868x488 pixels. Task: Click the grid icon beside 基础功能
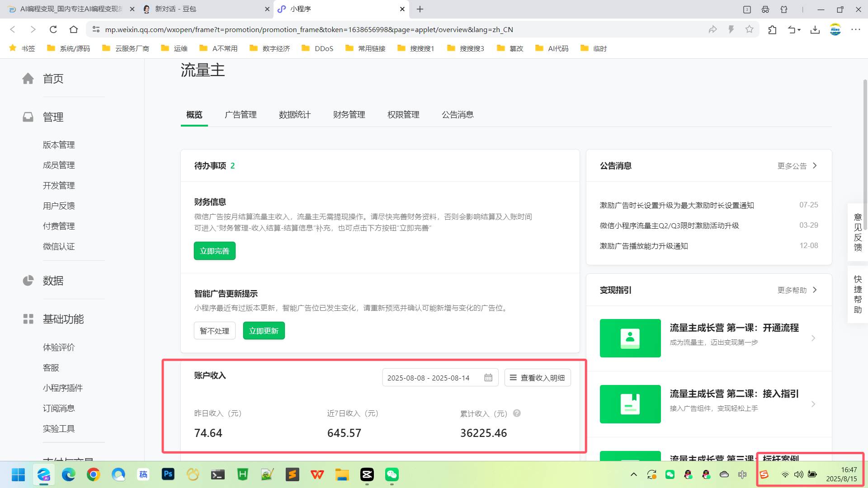[28, 319]
